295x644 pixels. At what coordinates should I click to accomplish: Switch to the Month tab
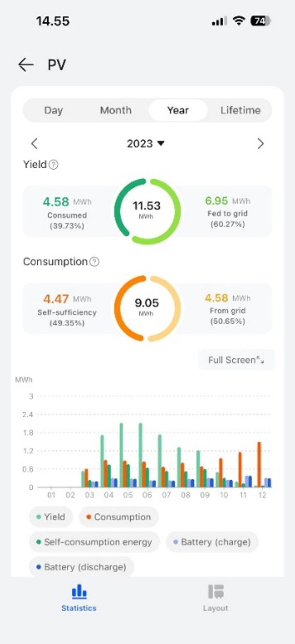pyautogui.click(x=115, y=110)
